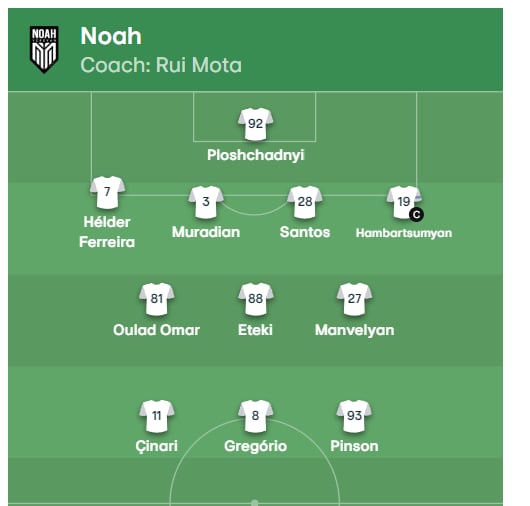
Task: Select goalkeeper shirt number 92
Action: tap(256, 124)
